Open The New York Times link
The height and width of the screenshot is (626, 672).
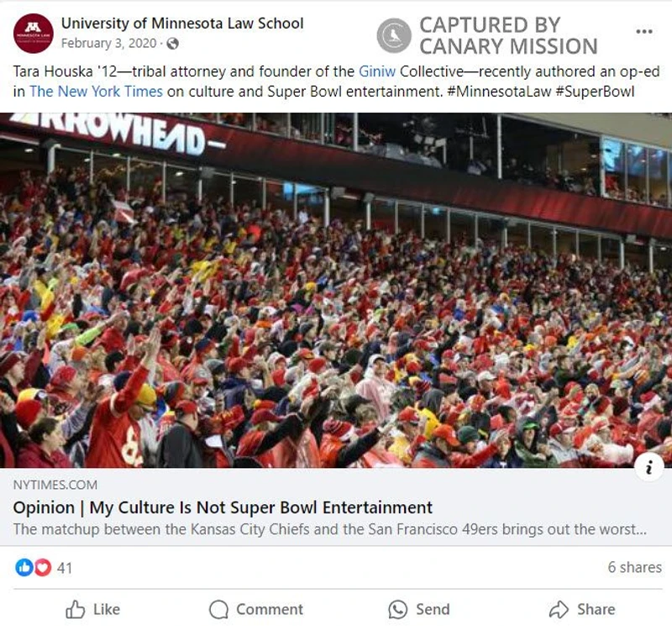point(96,92)
